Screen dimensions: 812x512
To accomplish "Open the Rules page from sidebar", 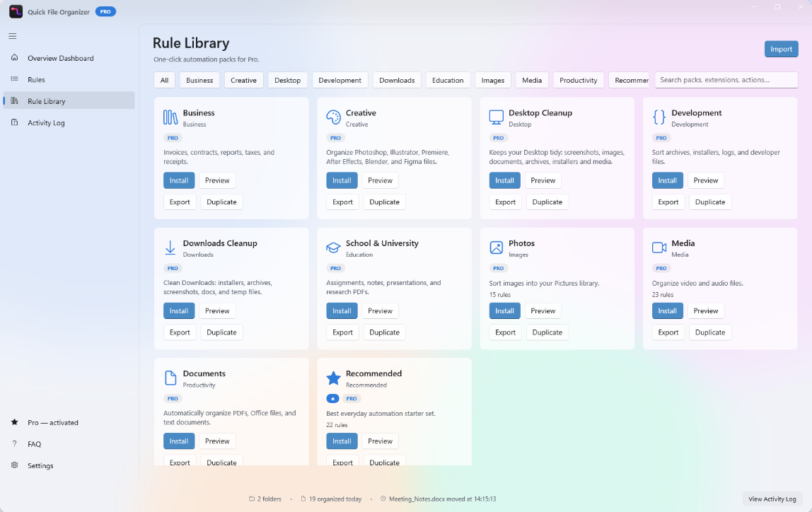I will pyautogui.click(x=69, y=79).
